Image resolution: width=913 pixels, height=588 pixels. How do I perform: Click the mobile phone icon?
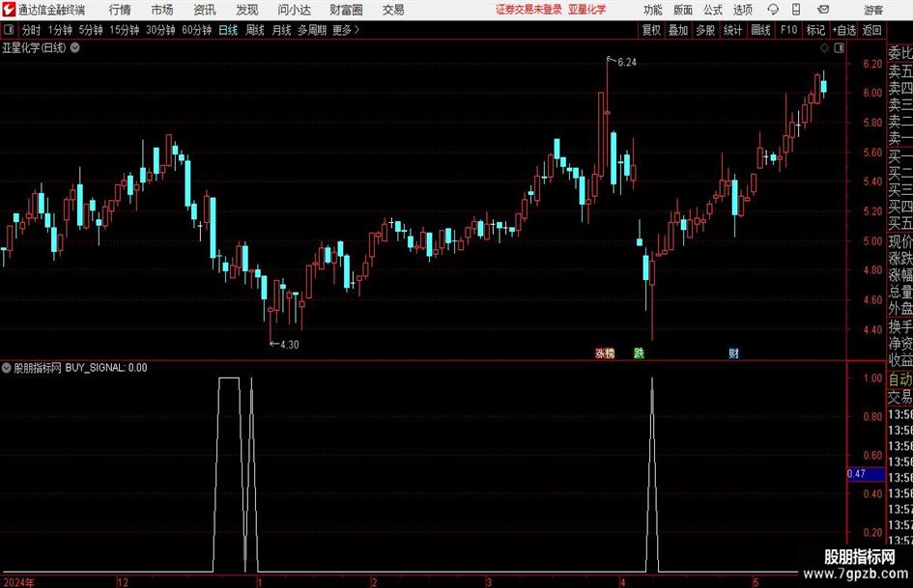click(x=796, y=10)
